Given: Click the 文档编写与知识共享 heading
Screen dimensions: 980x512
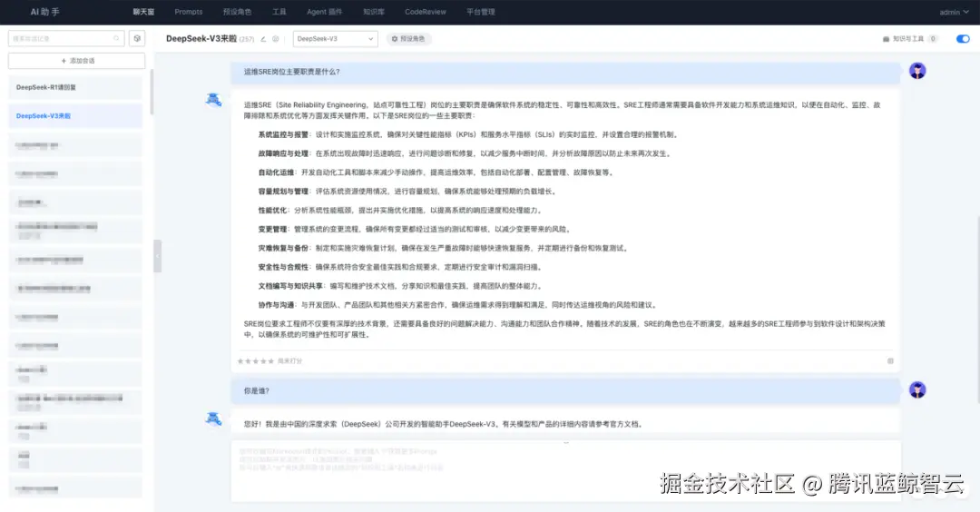Looking at the screenshot, I should click(x=290, y=286).
